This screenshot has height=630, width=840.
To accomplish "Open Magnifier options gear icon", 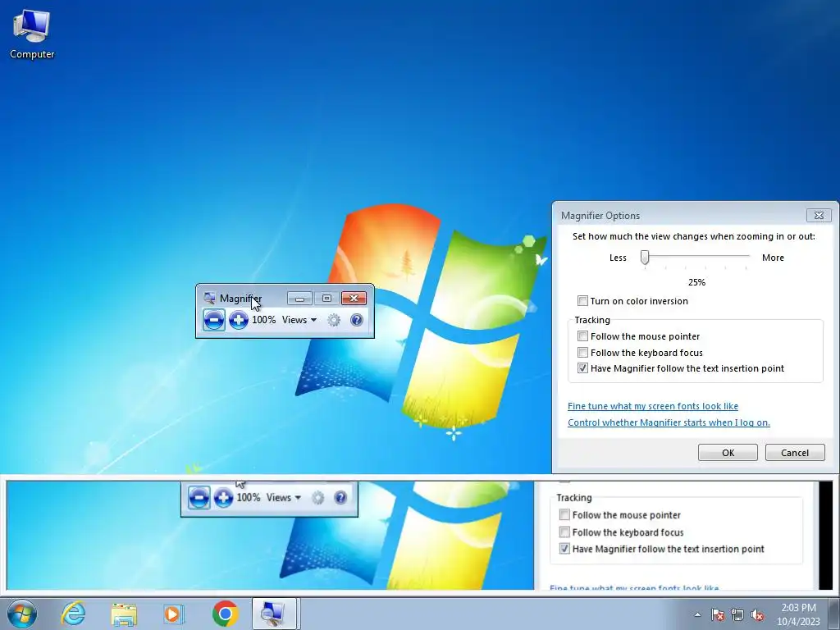I will click(334, 320).
